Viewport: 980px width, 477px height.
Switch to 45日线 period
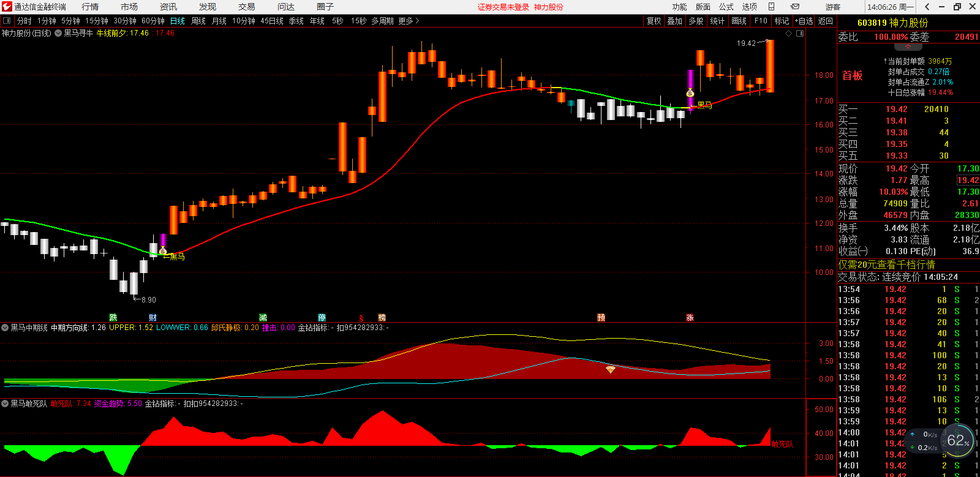[x=272, y=21]
